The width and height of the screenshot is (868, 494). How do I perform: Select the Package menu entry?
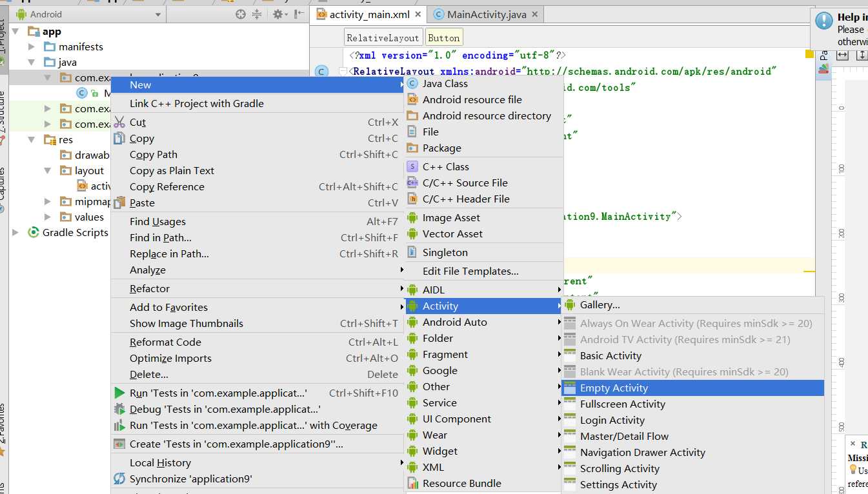(483, 148)
